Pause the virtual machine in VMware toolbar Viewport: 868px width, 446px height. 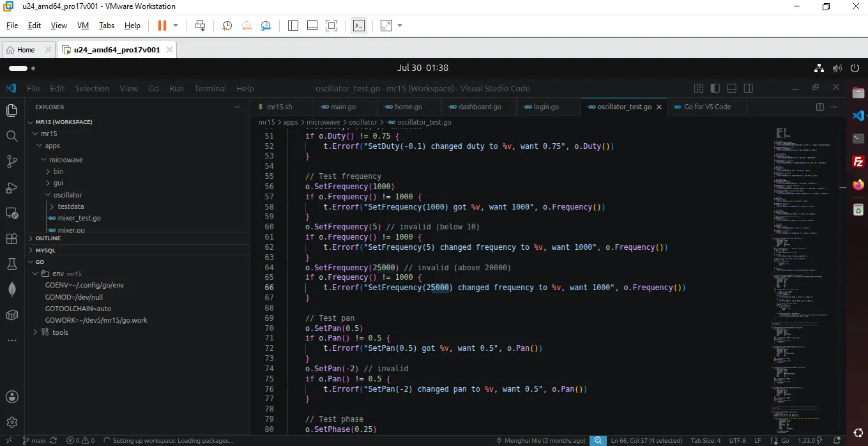(x=162, y=26)
